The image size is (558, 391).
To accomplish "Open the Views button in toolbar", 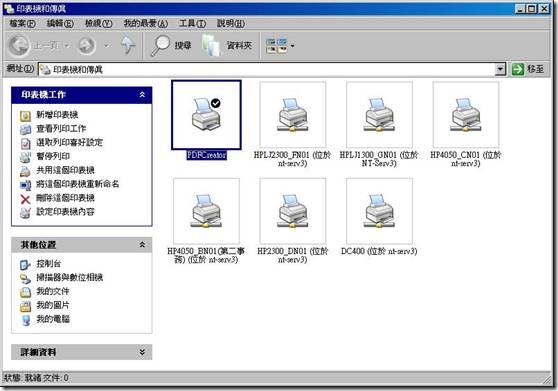I will coord(277,46).
